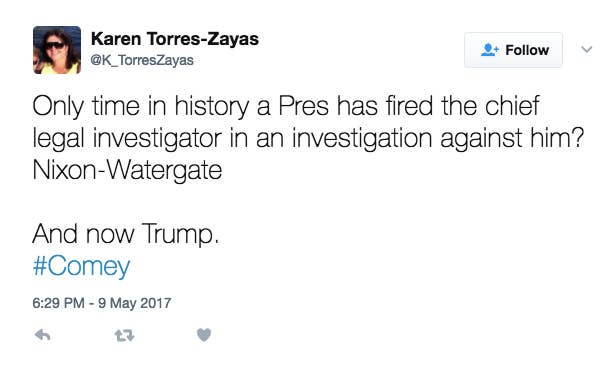Expand the tweet options chevron menu
Screen dimensions: 616x367
pyautogui.click(x=587, y=50)
